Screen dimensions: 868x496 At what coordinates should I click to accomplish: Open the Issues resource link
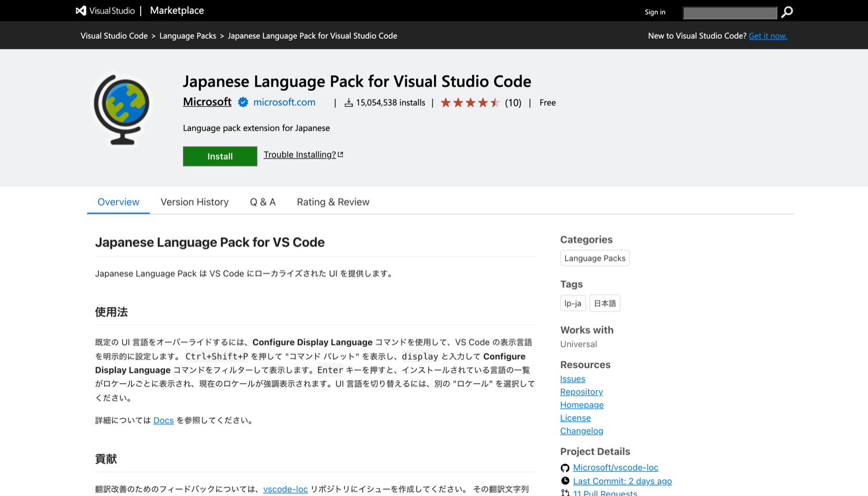(x=572, y=379)
